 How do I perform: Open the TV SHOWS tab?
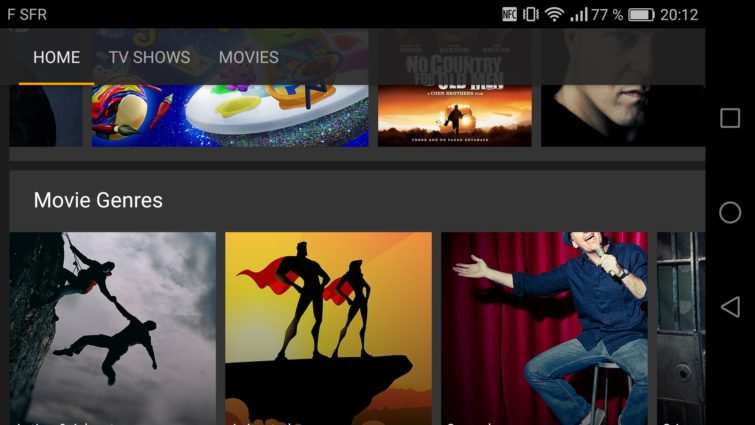pos(149,57)
